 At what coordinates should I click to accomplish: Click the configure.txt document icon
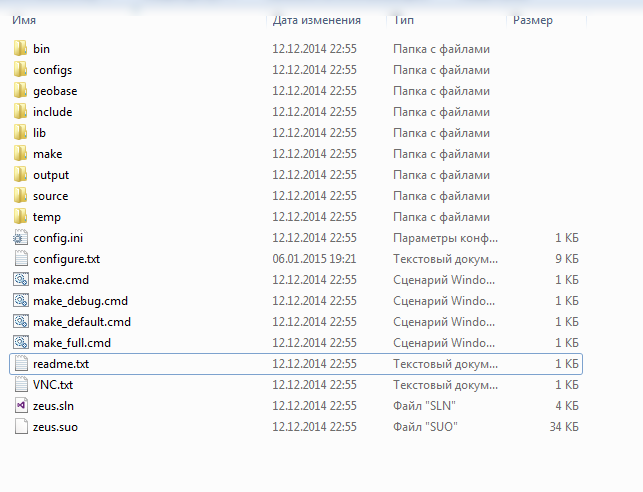21,259
